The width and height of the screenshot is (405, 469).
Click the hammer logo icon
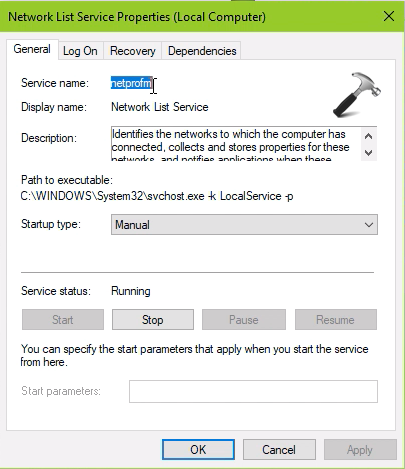357,95
